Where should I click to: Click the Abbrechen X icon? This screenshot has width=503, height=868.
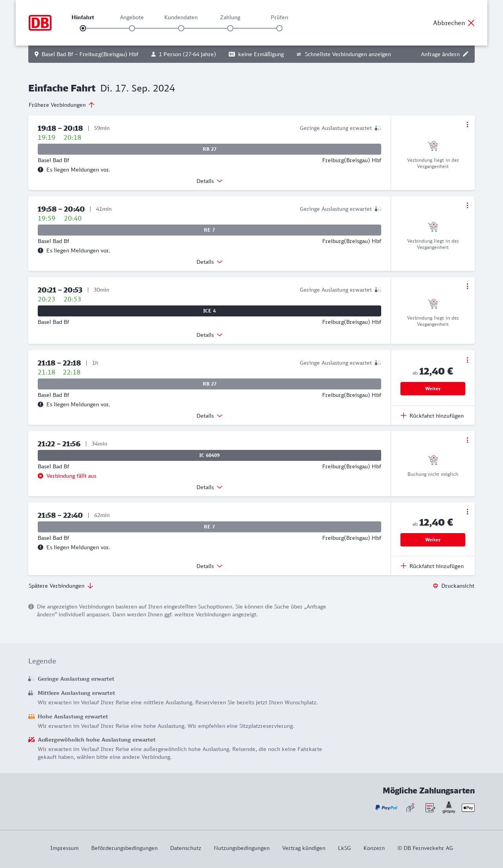(x=471, y=23)
